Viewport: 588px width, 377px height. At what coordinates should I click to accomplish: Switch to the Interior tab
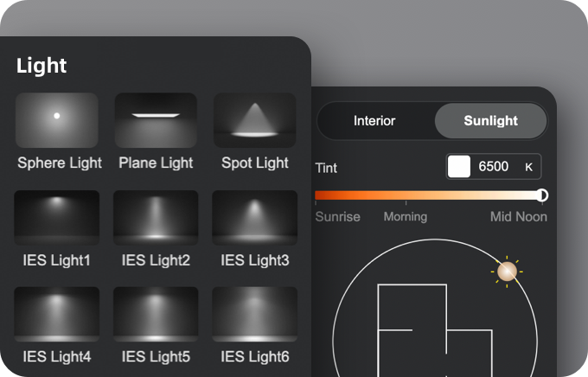(374, 121)
